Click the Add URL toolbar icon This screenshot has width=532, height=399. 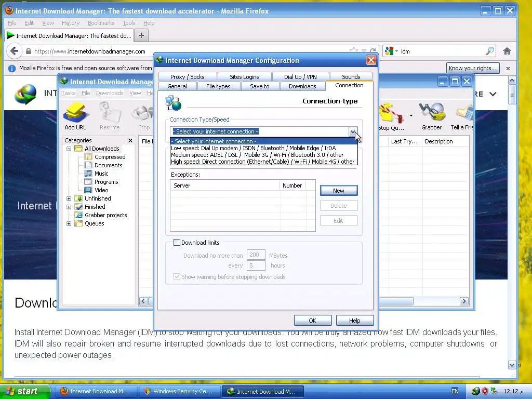75,116
